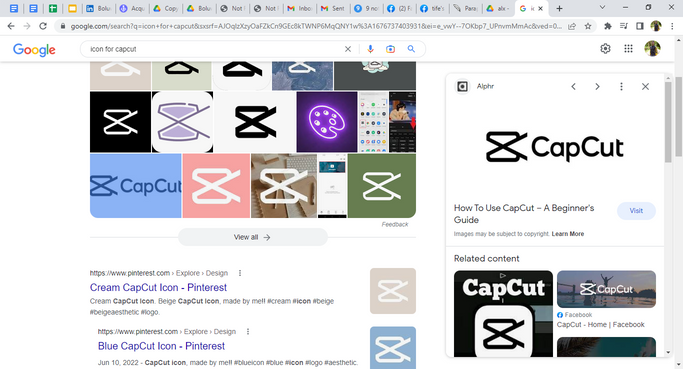Open the media control playlist icon
683x369 pixels.
point(624,26)
